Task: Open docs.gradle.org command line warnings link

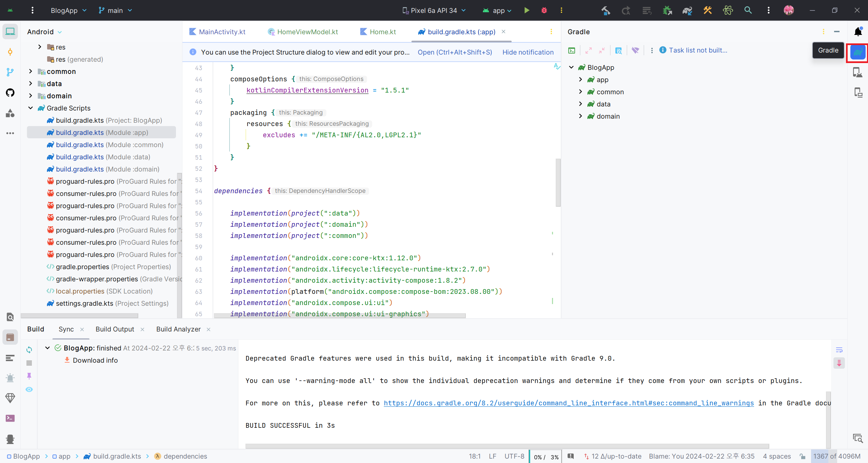Action: point(569,403)
